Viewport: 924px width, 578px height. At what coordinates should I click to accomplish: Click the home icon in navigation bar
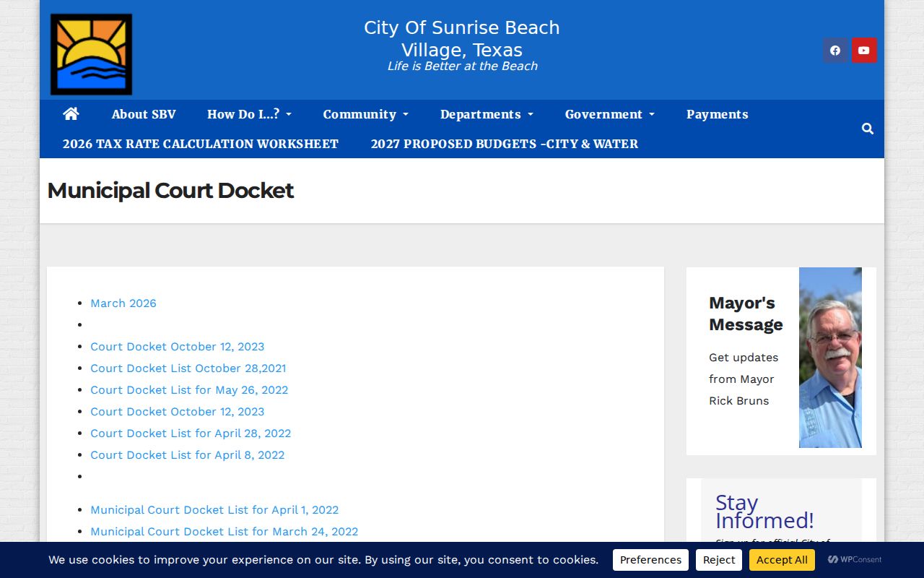click(x=71, y=113)
